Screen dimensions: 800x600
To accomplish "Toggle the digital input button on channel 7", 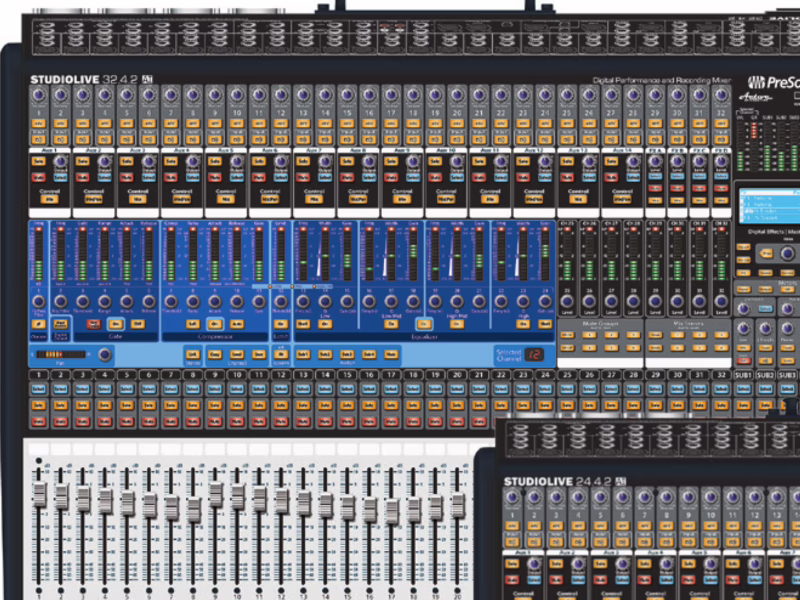I will pos(171,139).
